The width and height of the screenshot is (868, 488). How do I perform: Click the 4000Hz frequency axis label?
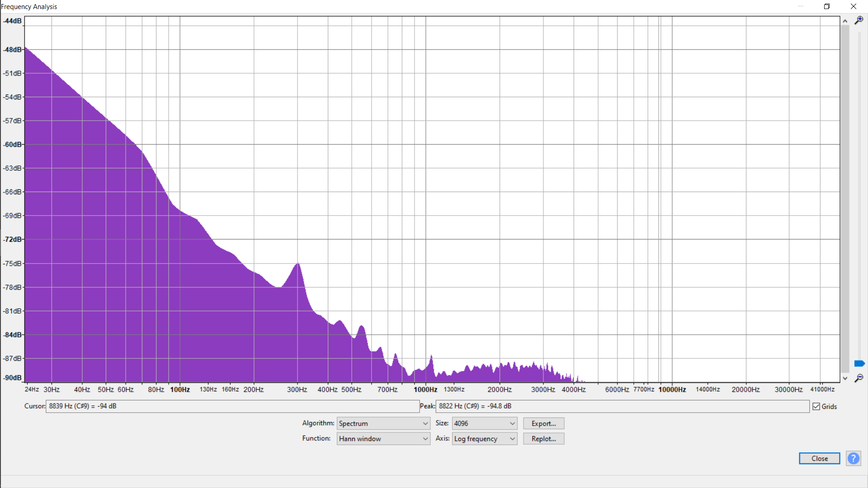pyautogui.click(x=574, y=389)
